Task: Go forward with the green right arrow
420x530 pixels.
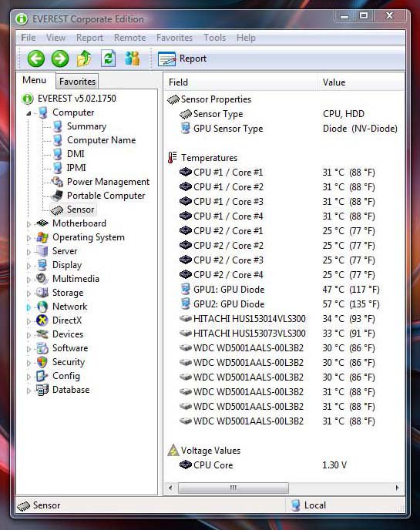Action: tap(60, 59)
